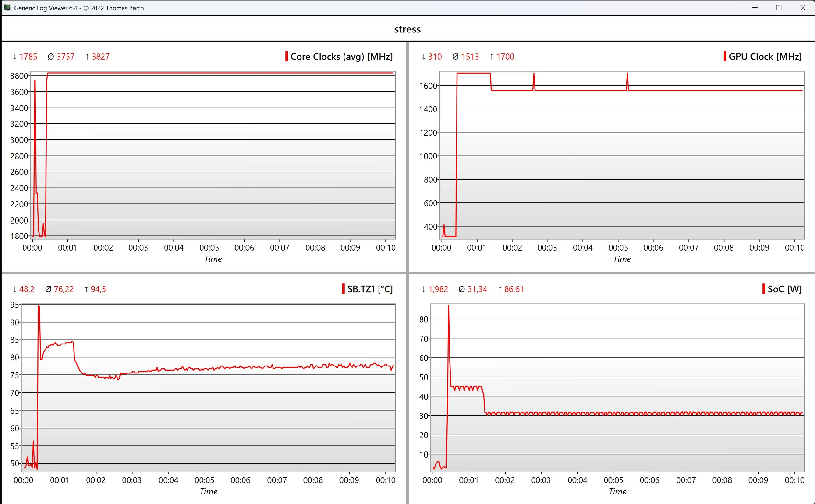Click the GPU Clock [MHz] label
Viewport: 815px width, 504px height.
765,56
